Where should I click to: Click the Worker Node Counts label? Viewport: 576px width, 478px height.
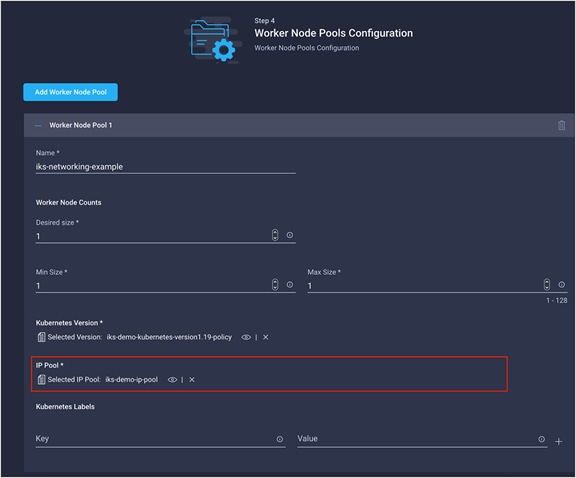coord(68,202)
